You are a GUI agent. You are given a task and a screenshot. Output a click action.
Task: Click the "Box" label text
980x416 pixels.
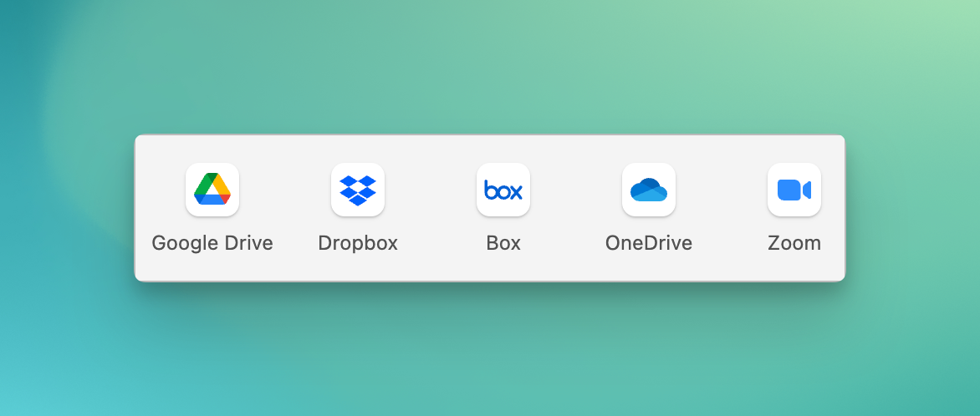click(x=503, y=243)
